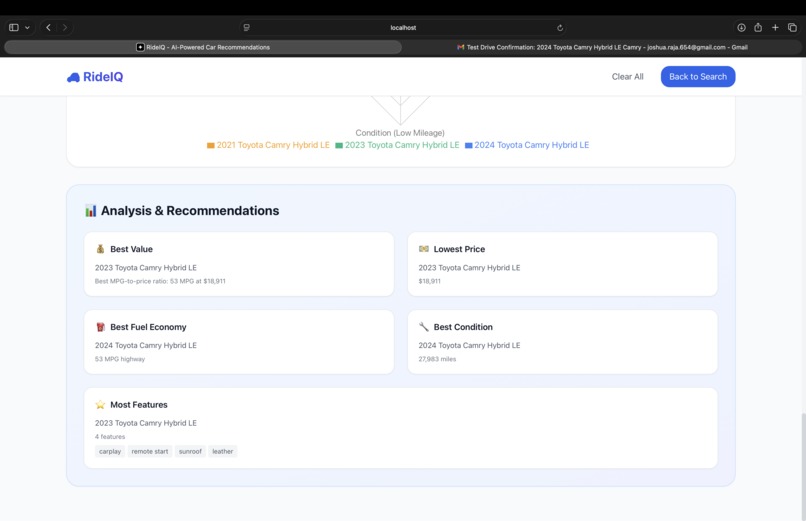Click the $18,911 price in Lowest Price
The width and height of the screenshot is (806, 521).
click(429, 281)
